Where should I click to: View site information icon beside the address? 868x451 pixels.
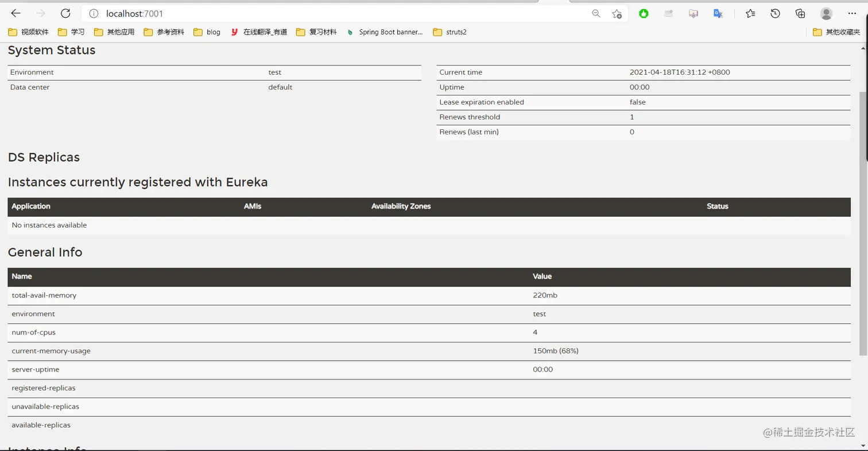94,13
